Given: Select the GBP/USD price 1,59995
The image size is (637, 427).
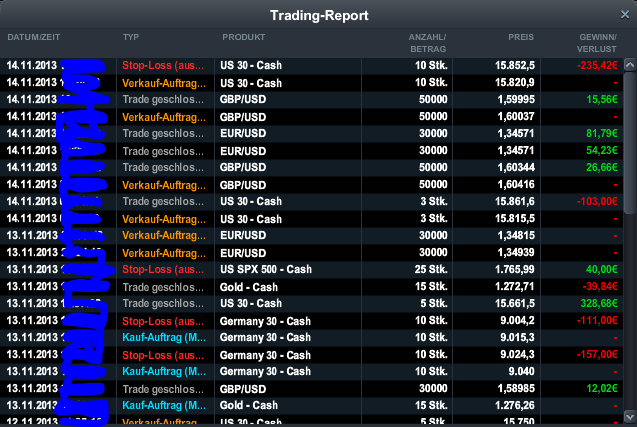Looking at the screenshot, I should (x=516, y=100).
